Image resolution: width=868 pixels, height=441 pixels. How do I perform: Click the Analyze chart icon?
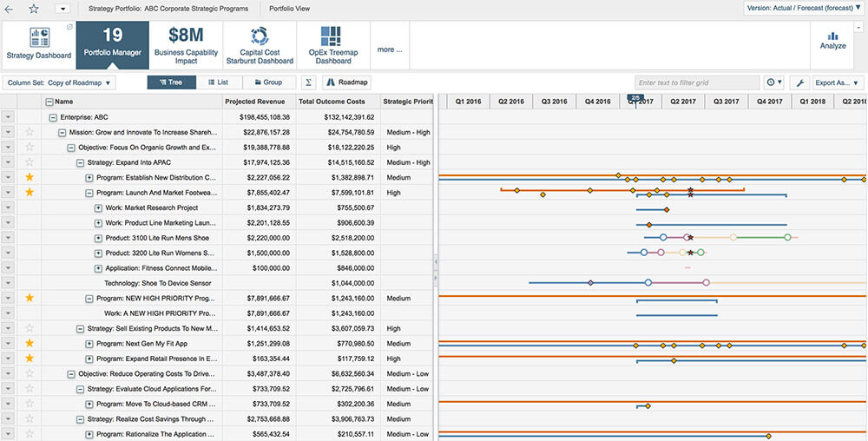click(832, 36)
